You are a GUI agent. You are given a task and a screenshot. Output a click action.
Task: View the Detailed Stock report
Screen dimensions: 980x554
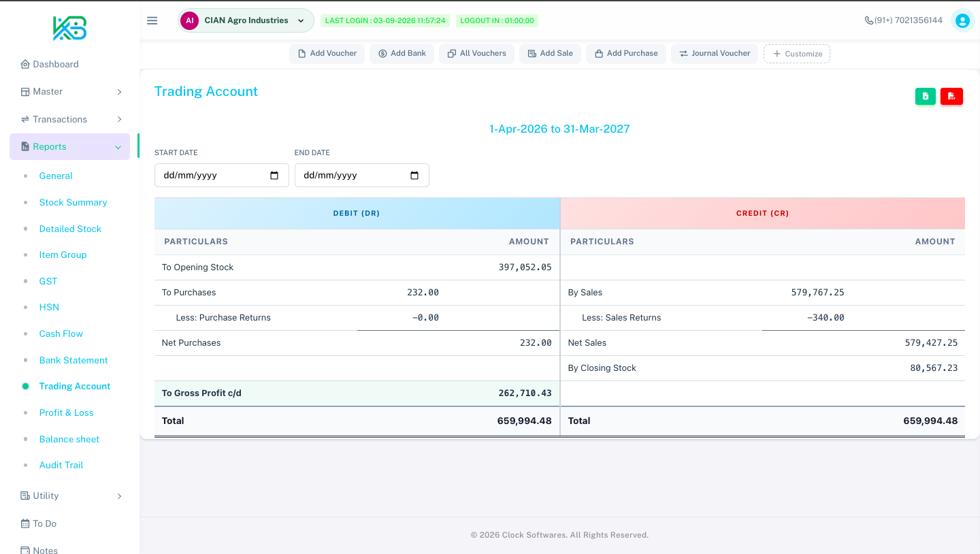coord(70,229)
